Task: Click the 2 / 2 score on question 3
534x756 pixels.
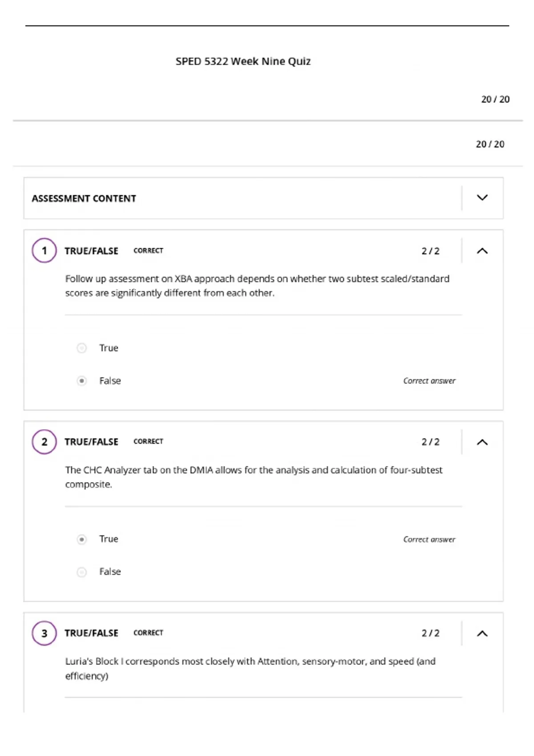Action: pos(430,633)
